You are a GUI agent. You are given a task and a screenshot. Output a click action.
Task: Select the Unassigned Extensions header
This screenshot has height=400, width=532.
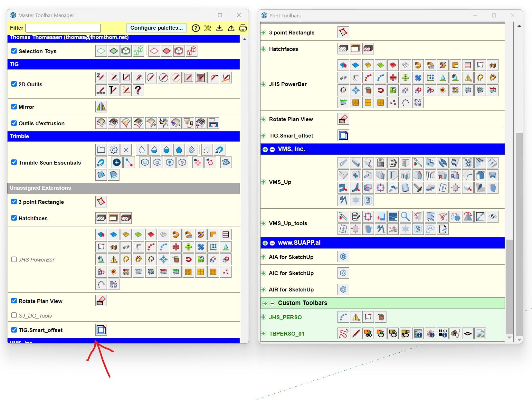124,188
